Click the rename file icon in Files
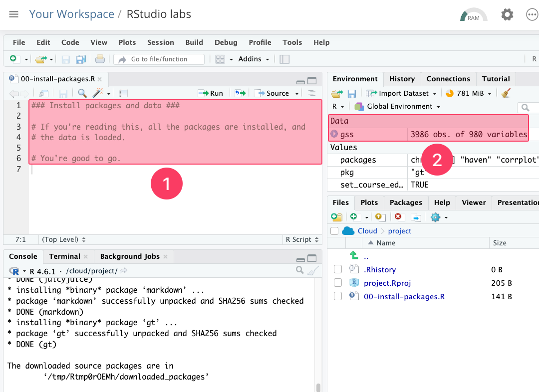 (x=416, y=217)
